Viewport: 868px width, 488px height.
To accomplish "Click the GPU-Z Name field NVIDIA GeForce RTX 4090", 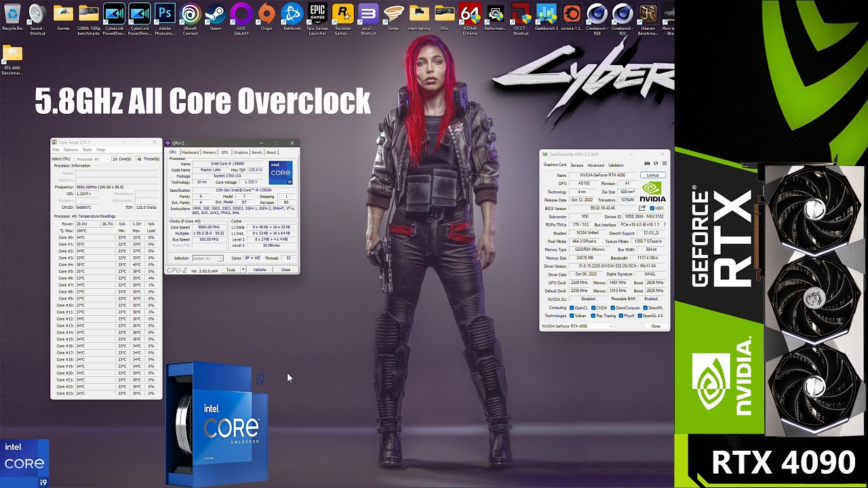I will point(603,175).
